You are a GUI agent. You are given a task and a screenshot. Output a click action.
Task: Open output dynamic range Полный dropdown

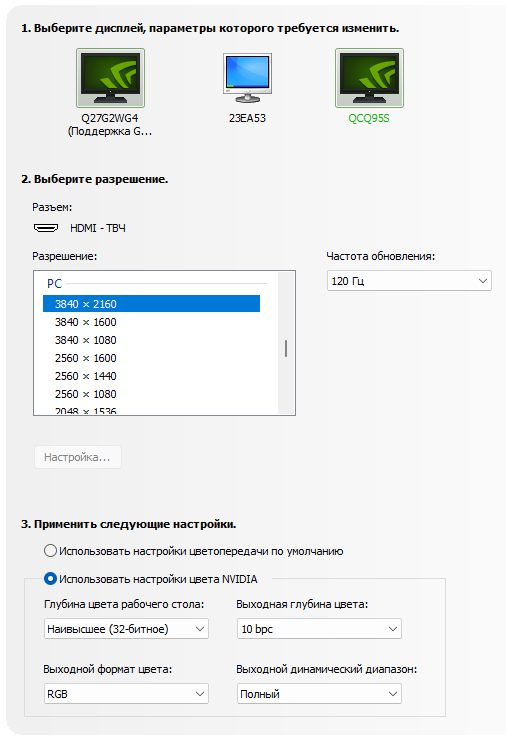coord(319,694)
